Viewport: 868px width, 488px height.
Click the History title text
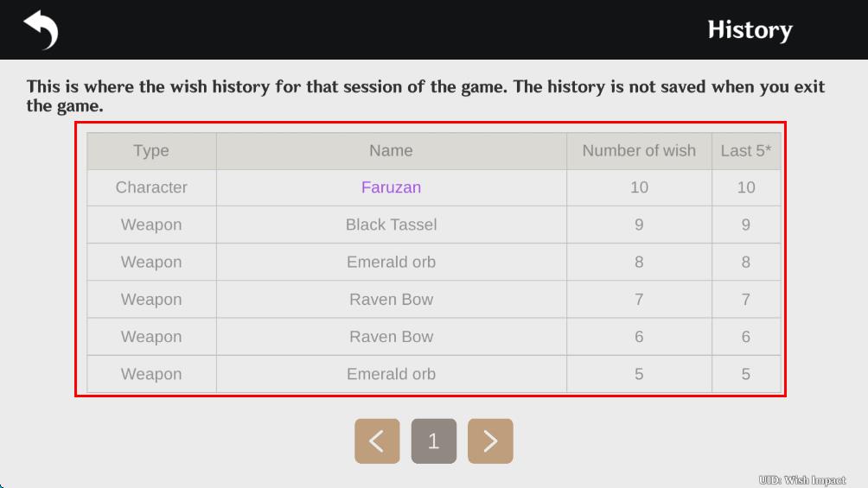pos(750,30)
